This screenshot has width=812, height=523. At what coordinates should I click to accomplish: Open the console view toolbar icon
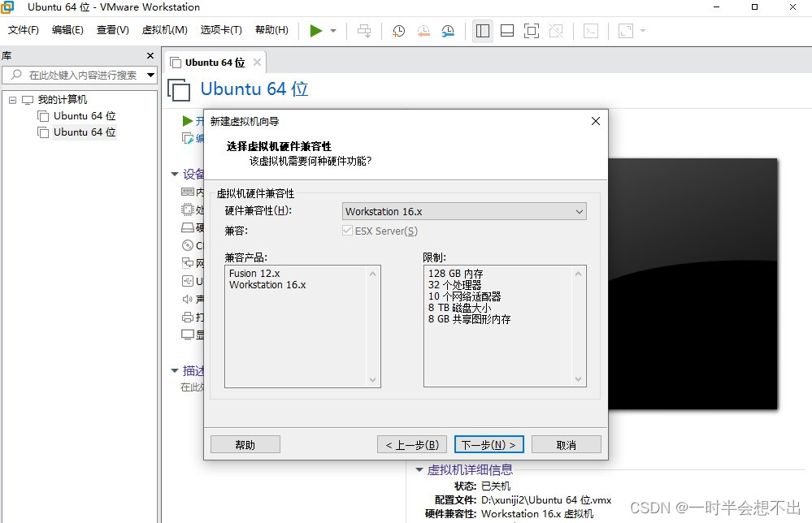(x=590, y=31)
